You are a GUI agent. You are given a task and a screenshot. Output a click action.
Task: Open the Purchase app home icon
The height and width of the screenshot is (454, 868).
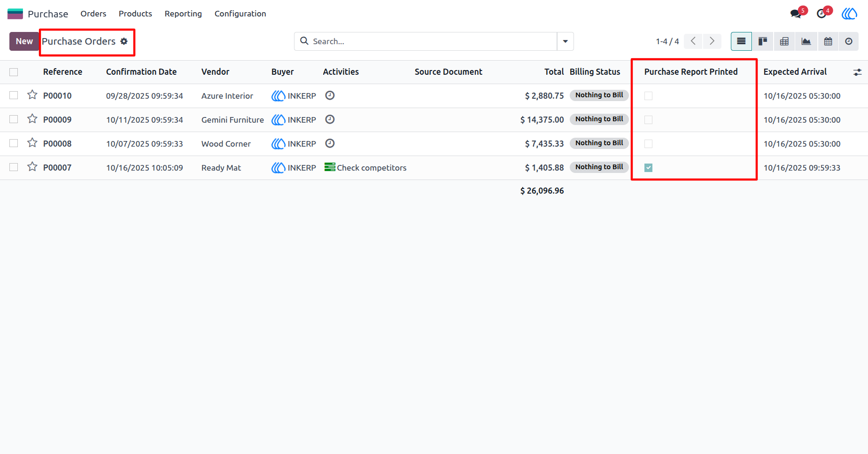[x=15, y=14]
